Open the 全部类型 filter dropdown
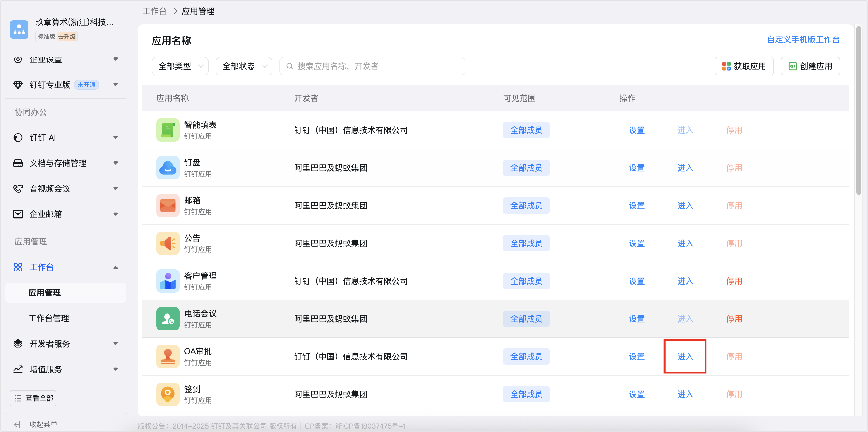The height and width of the screenshot is (432, 868). click(x=180, y=66)
